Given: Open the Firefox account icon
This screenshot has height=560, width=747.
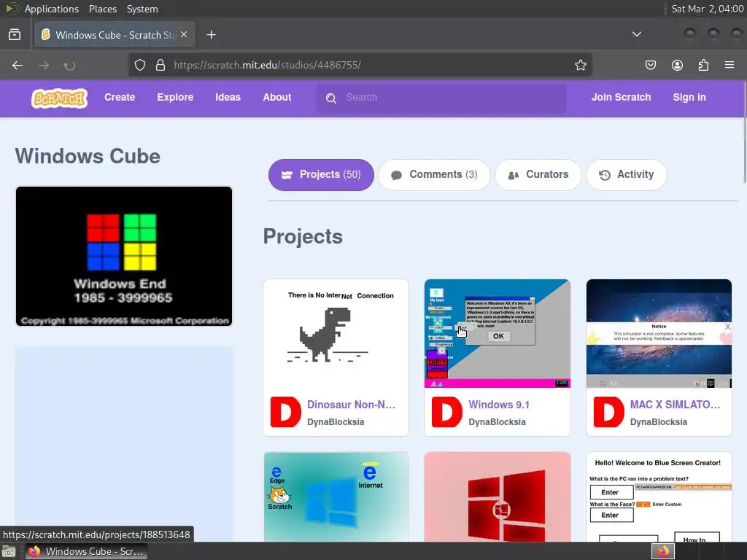Looking at the screenshot, I should 677,65.
